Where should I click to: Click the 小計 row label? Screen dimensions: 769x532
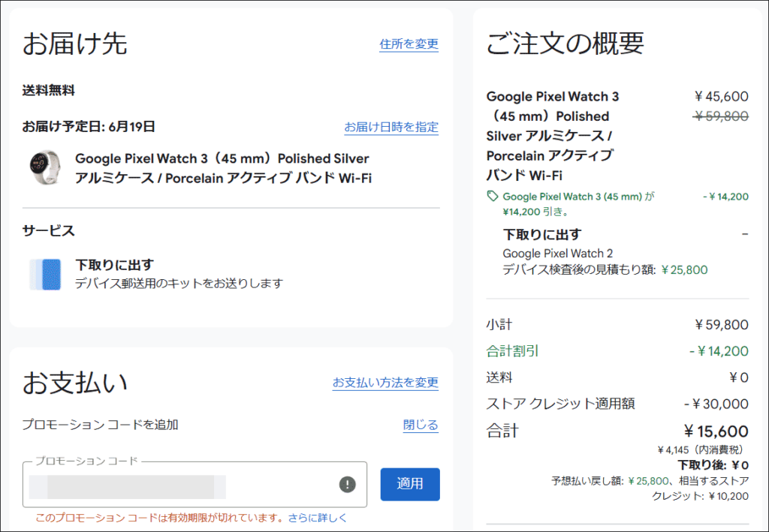[x=499, y=325]
